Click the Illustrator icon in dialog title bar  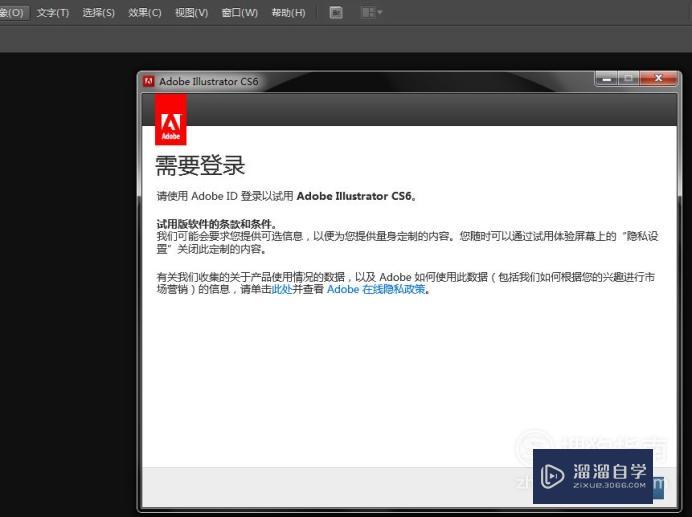click(x=149, y=81)
